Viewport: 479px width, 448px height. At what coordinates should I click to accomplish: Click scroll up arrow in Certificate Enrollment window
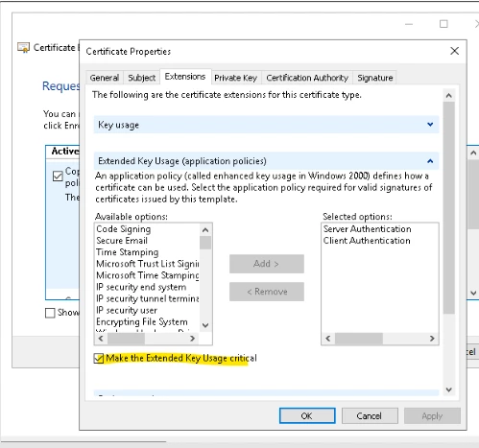(473, 153)
